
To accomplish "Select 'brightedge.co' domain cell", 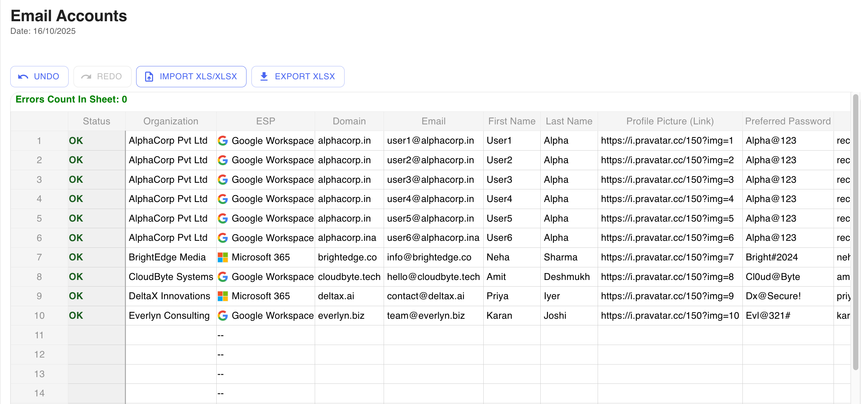I will [349, 257].
